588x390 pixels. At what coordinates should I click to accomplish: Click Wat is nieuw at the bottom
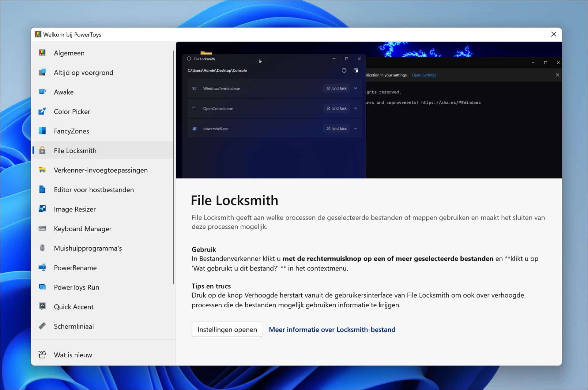103,355
